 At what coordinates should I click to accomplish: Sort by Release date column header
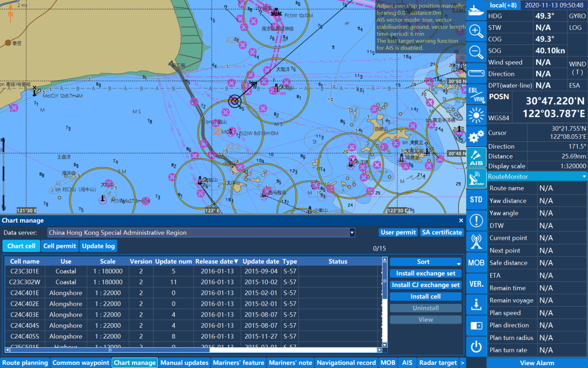[x=217, y=261]
